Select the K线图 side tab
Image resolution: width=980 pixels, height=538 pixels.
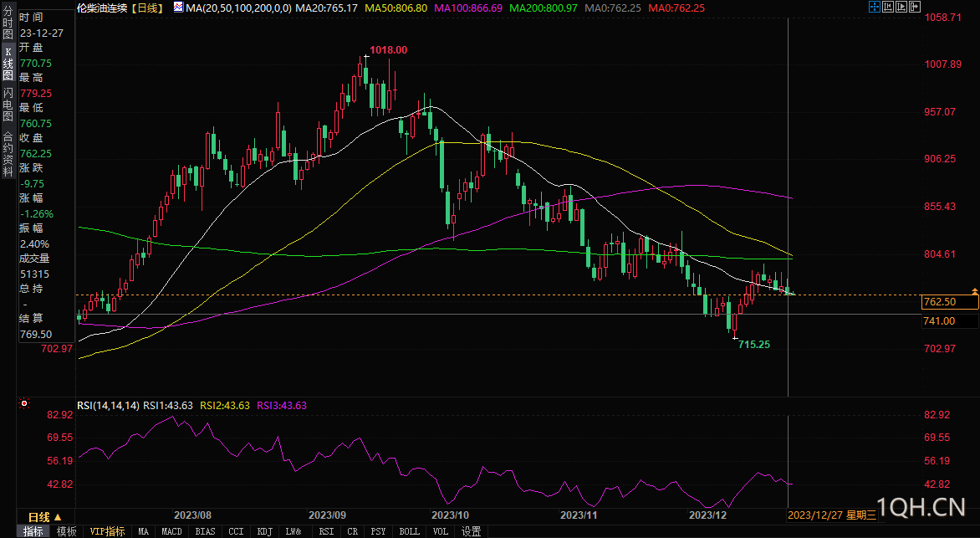pyautogui.click(x=8, y=64)
